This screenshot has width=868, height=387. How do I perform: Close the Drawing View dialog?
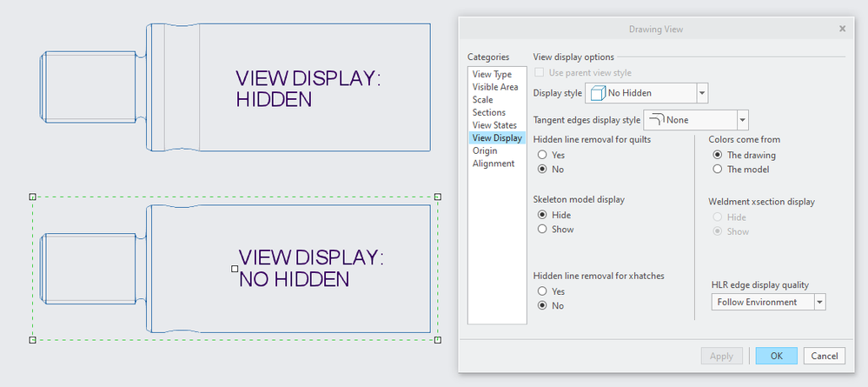click(843, 29)
